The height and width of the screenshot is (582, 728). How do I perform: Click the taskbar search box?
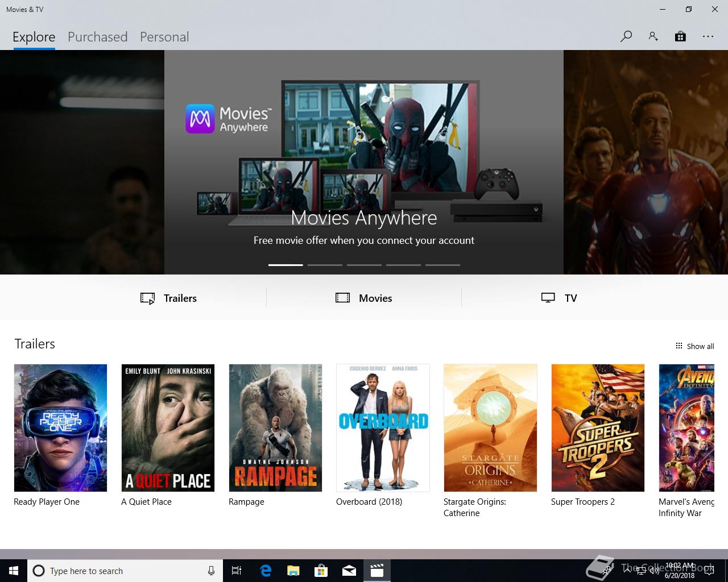(x=125, y=571)
